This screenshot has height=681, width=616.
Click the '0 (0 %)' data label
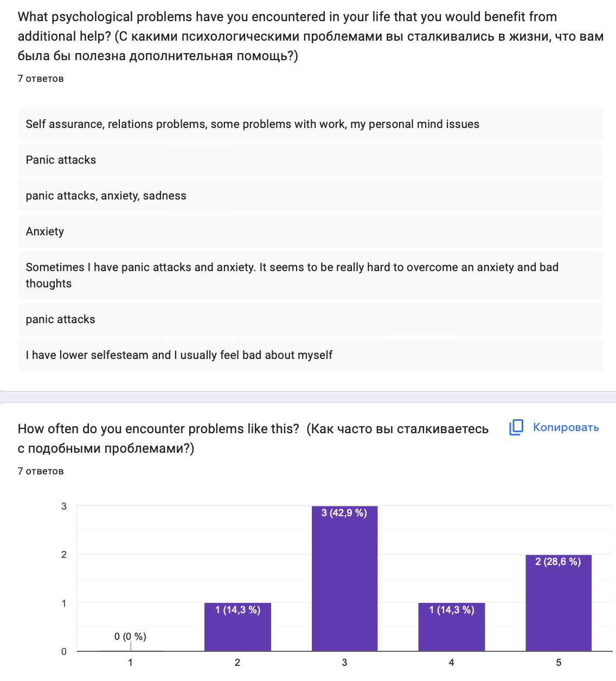[130, 637]
